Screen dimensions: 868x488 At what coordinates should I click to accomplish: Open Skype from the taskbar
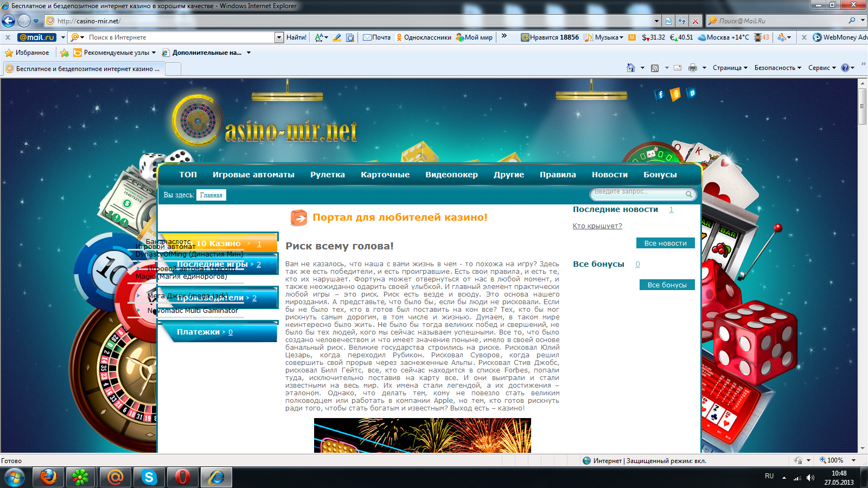pos(149,477)
